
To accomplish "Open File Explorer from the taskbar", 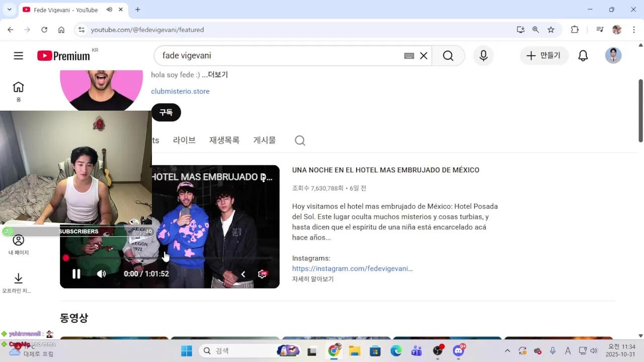I will click(354, 351).
